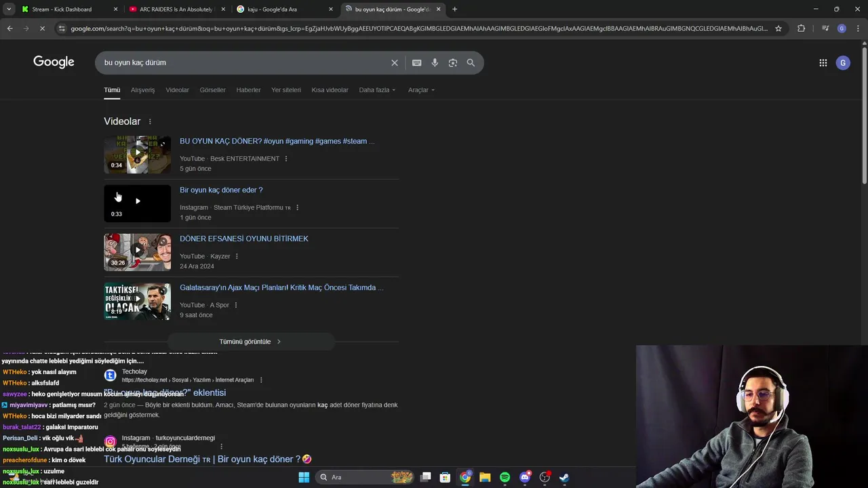Clear the search box with the X icon
868x488 pixels.
(394, 62)
